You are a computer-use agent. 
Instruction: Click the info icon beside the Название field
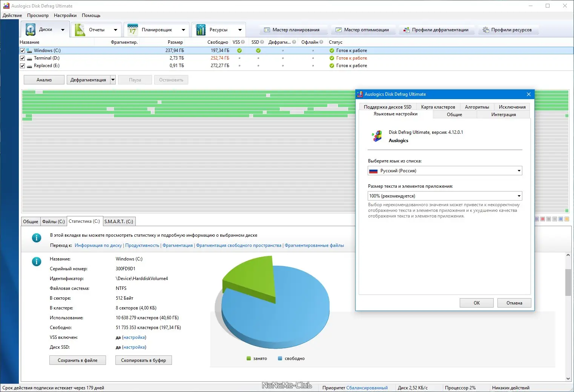37,261
